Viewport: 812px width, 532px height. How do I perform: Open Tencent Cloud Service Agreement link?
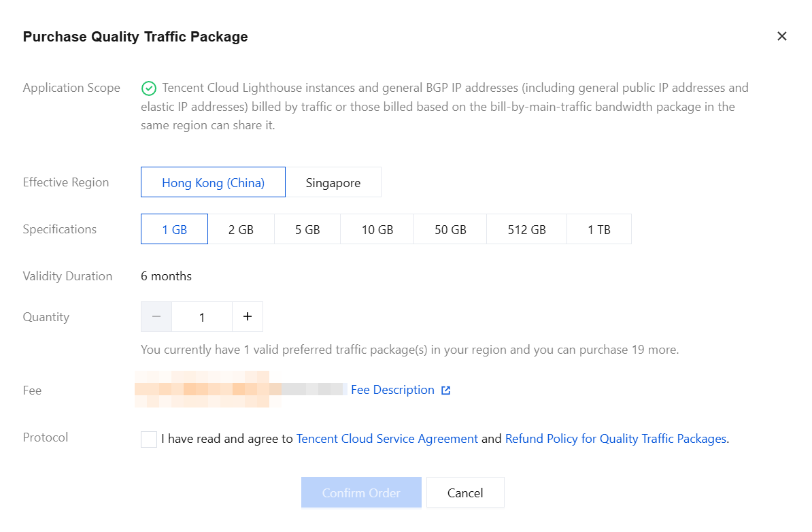387,439
